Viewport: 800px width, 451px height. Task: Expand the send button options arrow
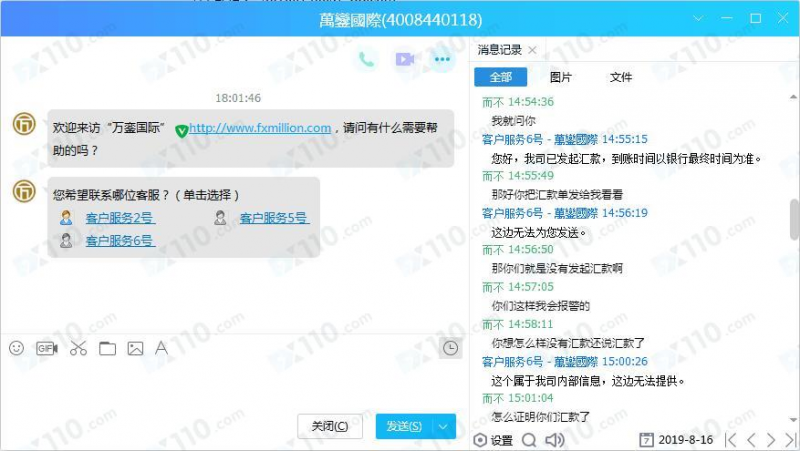point(443,427)
